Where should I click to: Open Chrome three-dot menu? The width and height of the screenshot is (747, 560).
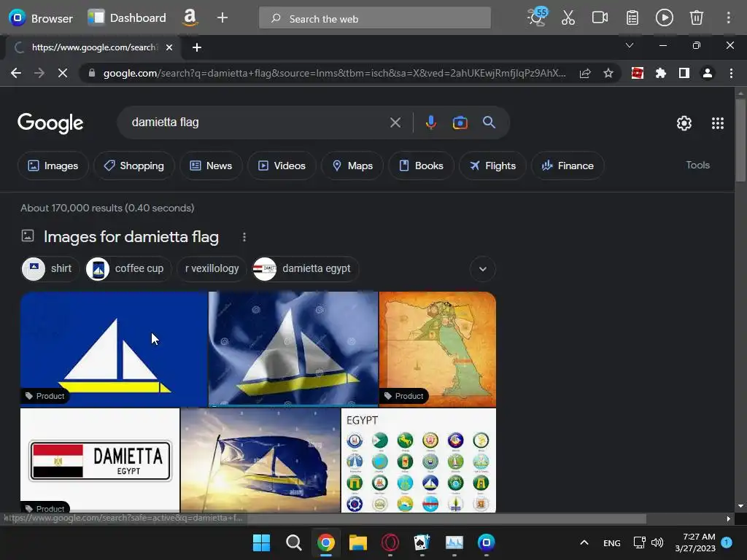tap(731, 74)
